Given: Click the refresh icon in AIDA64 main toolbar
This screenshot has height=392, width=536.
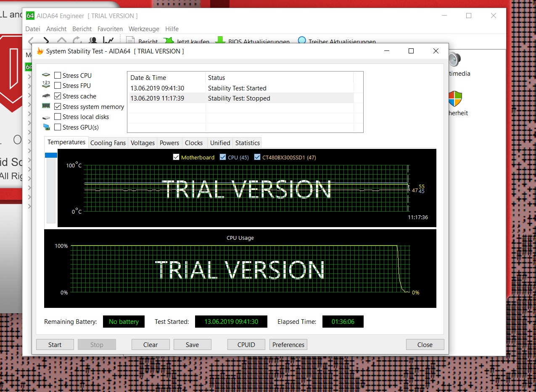Looking at the screenshot, I should coord(77,41).
